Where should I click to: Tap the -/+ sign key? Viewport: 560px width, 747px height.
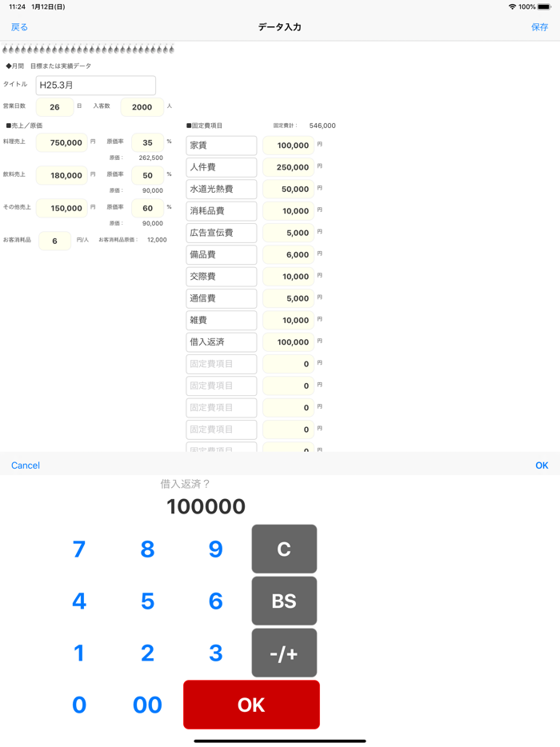point(284,653)
